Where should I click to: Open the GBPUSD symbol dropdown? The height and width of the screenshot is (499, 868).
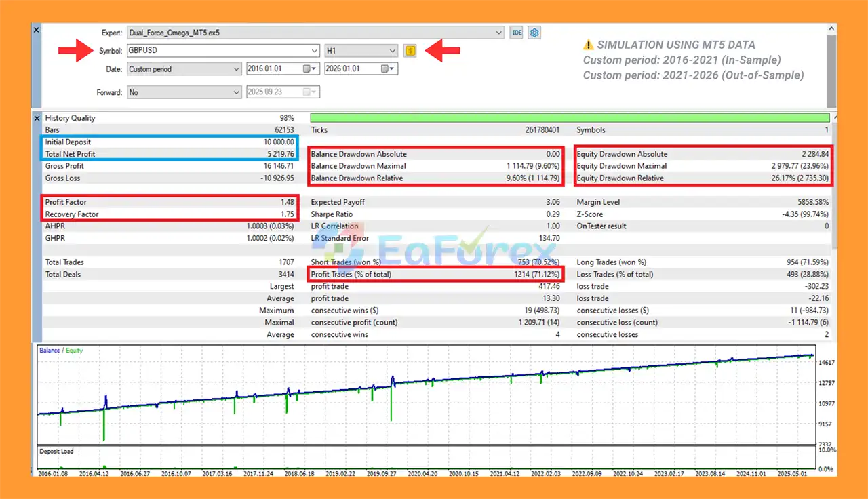tap(314, 51)
